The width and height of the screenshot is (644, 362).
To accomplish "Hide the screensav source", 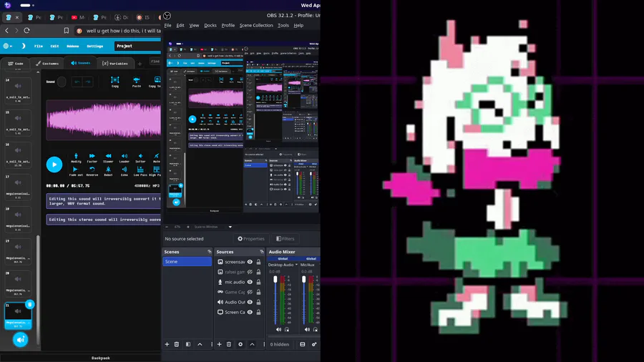I will pos(250,262).
